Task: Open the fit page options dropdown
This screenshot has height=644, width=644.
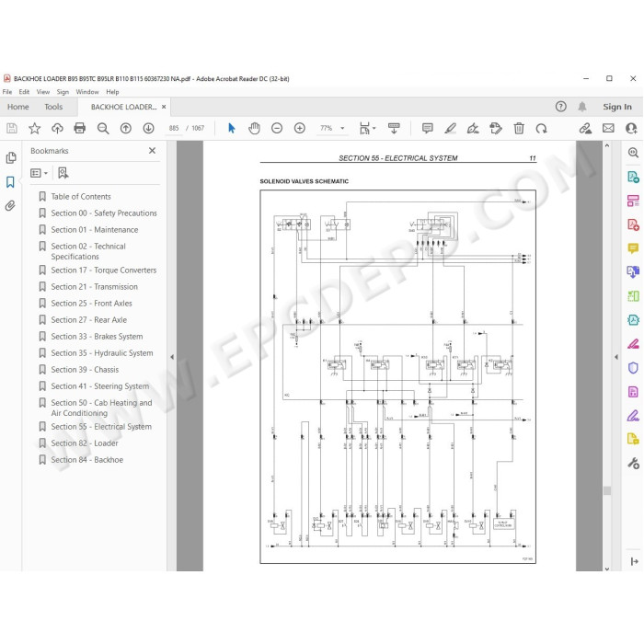Action: pos(367,129)
